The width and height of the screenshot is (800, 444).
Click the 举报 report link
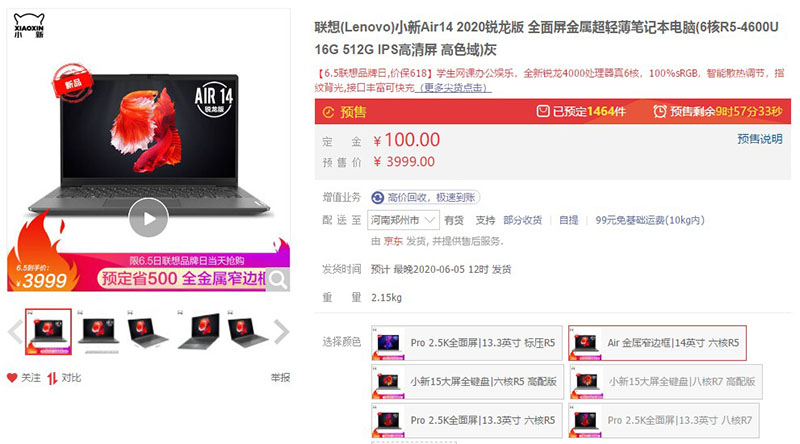pos(280,378)
